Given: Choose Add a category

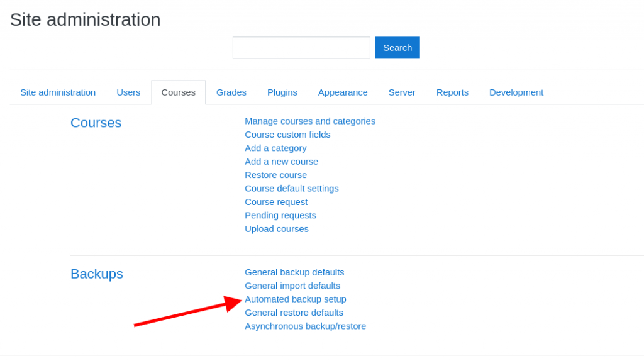Looking at the screenshot, I should pyautogui.click(x=275, y=148).
